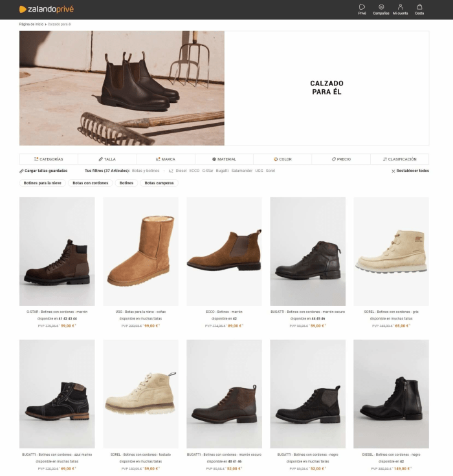The image size is (453, 476).
Task: Click Cargar tallas guardadas link
Action: point(46,171)
